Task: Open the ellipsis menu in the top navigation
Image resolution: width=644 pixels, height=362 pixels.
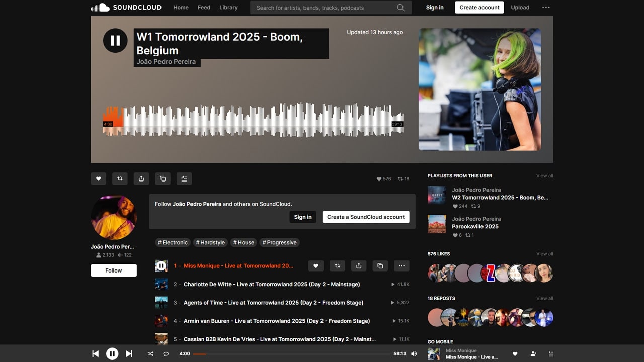Action: click(546, 7)
